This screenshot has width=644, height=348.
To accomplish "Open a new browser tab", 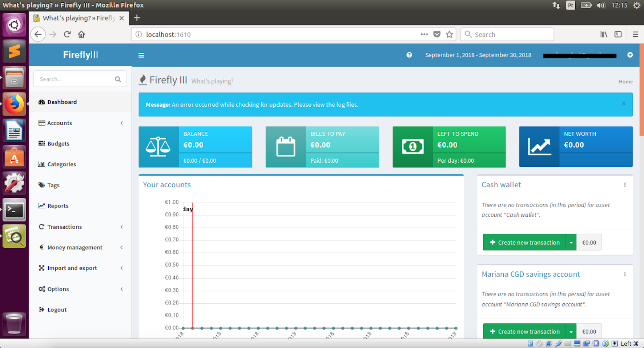I will tap(137, 18).
